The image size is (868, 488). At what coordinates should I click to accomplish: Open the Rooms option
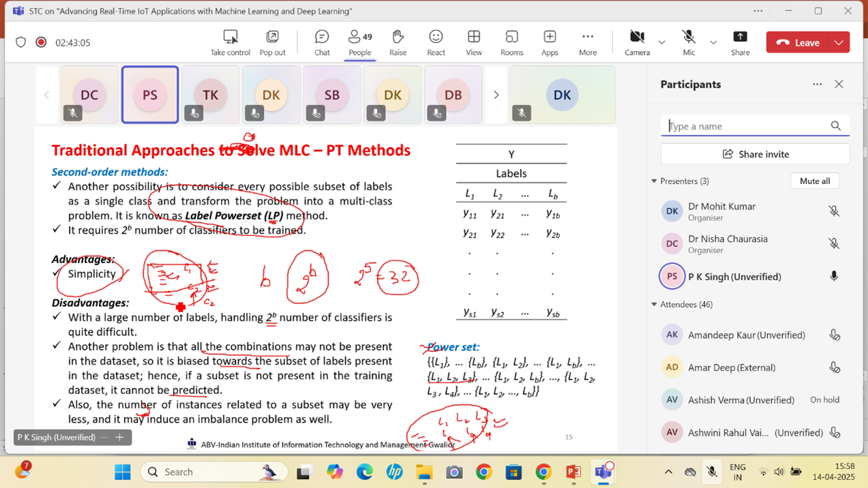[x=511, y=42]
